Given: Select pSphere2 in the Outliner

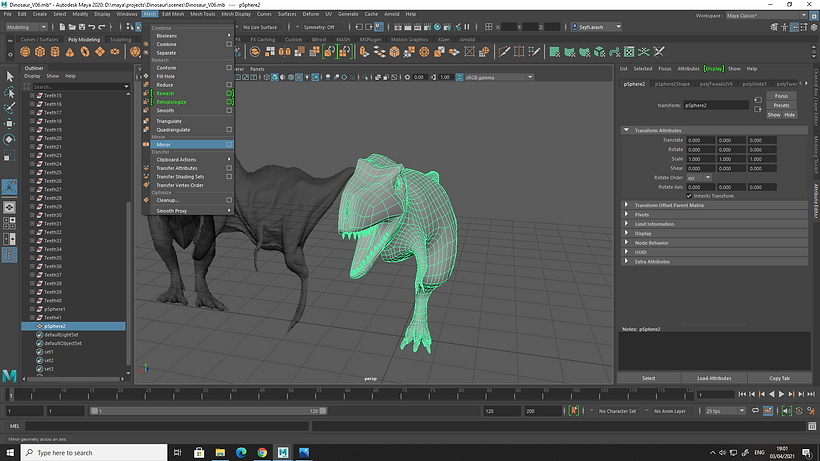Looking at the screenshot, I should point(73,326).
